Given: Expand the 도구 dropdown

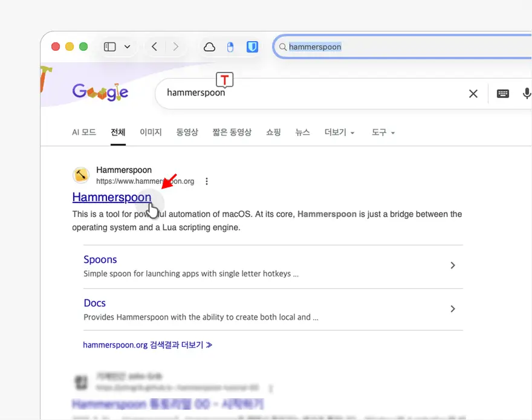Looking at the screenshot, I should [x=383, y=132].
